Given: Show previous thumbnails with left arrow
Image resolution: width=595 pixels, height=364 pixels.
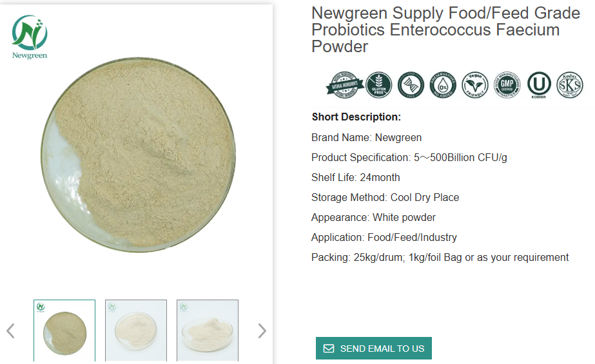Looking at the screenshot, I should [x=10, y=331].
